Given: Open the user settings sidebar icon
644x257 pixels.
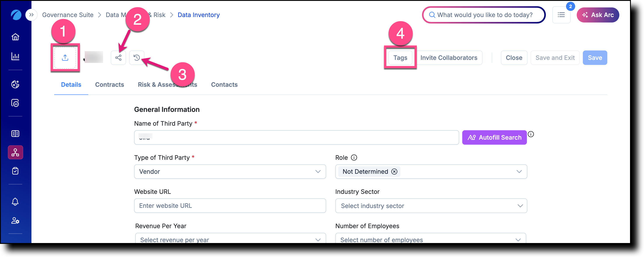Looking at the screenshot, I should pyautogui.click(x=15, y=221).
